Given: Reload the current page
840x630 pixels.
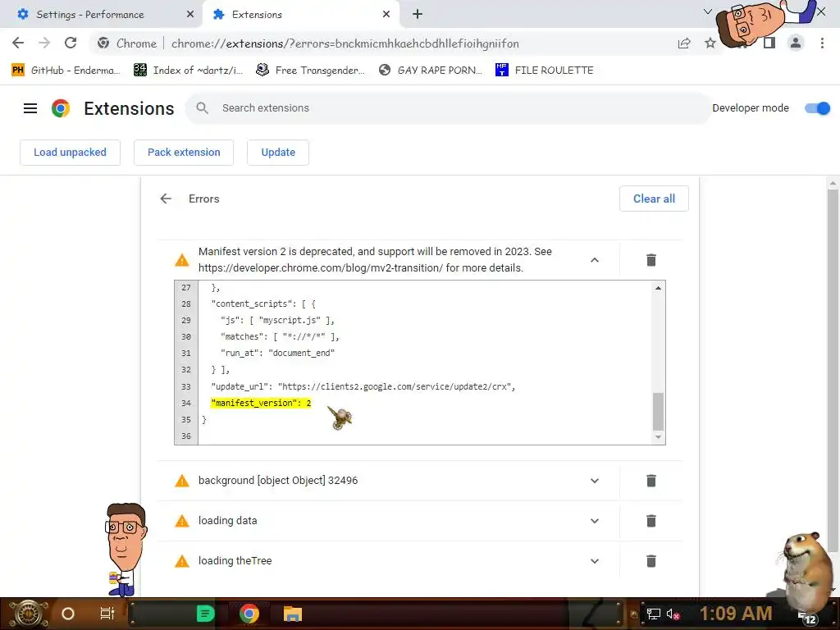Looking at the screenshot, I should [71, 43].
